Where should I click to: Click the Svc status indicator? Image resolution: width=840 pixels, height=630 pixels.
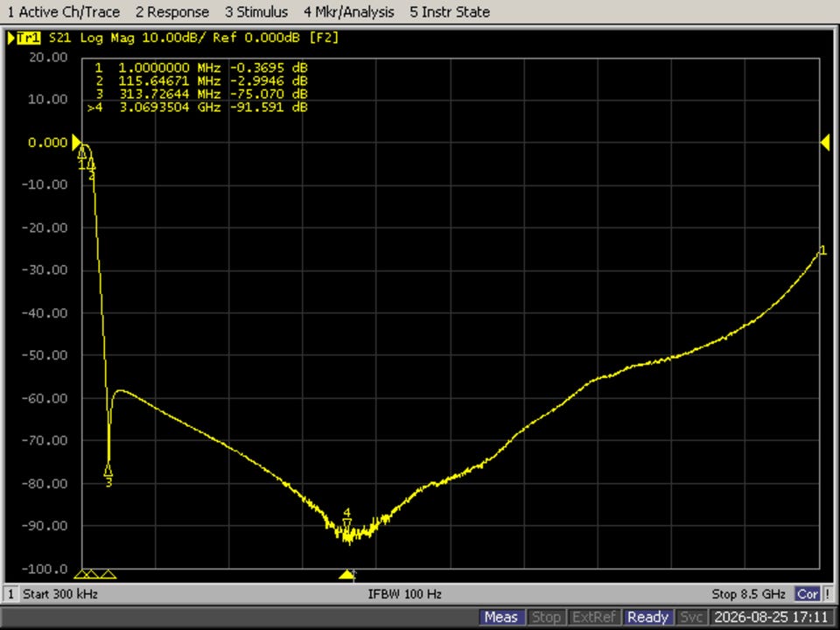pos(691,617)
